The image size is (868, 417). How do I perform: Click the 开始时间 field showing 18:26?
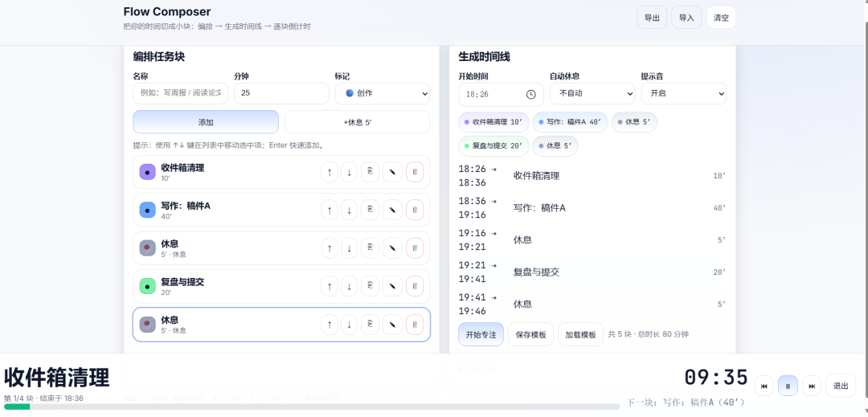click(501, 95)
